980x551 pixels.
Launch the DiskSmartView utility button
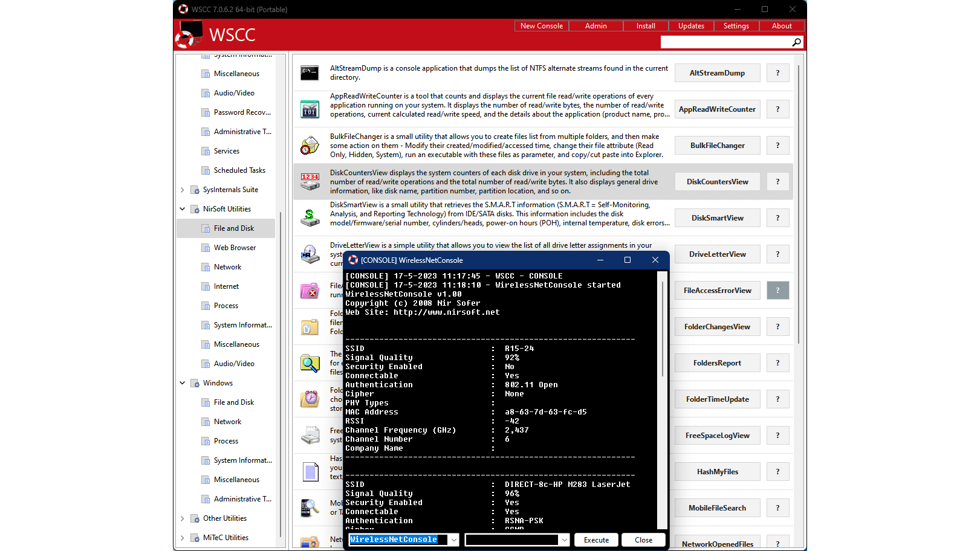pyautogui.click(x=718, y=218)
